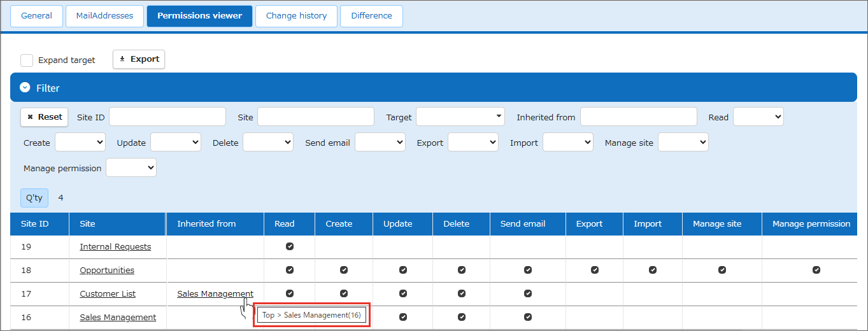The height and width of the screenshot is (331, 868).
Task: Click Send email check icon for Opportunities
Action: click(x=528, y=270)
